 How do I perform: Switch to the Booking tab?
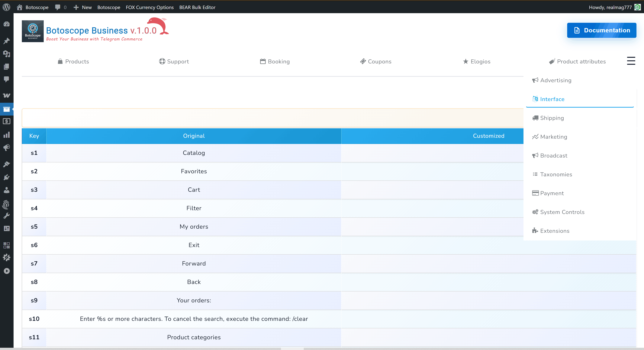(x=275, y=62)
